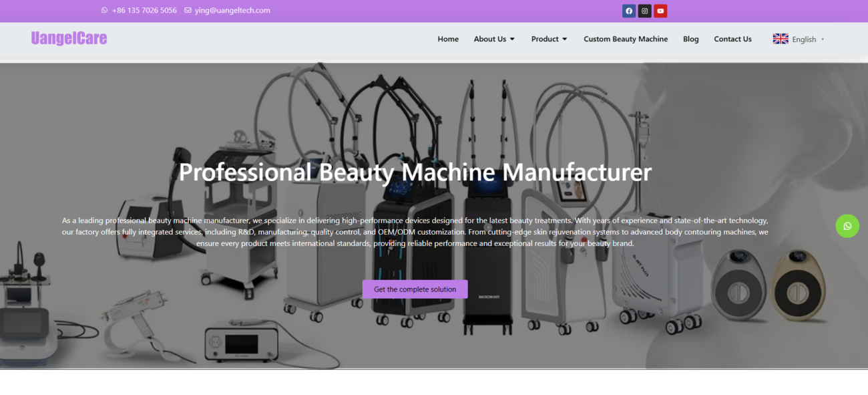
Task: Click the floating WhatsApp chat icon
Action: pyautogui.click(x=847, y=226)
